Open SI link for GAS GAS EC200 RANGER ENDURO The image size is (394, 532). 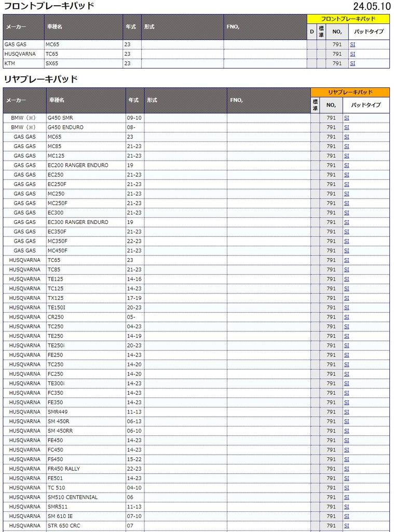point(346,165)
